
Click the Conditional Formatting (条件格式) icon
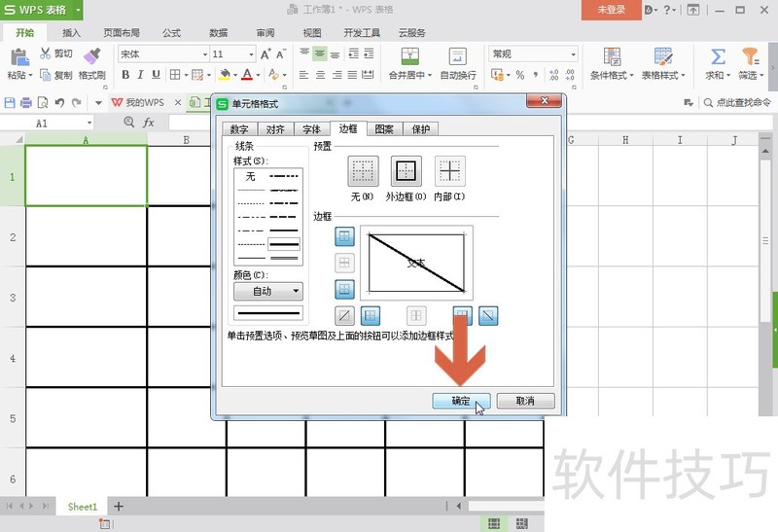[x=612, y=56]
